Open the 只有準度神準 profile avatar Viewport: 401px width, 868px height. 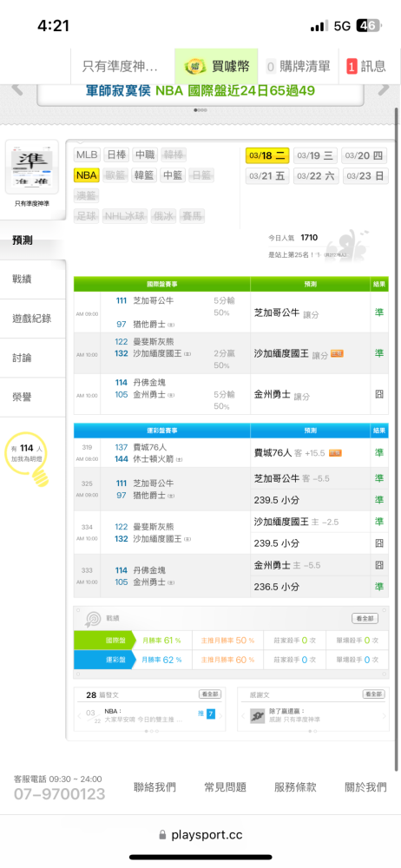32,167
